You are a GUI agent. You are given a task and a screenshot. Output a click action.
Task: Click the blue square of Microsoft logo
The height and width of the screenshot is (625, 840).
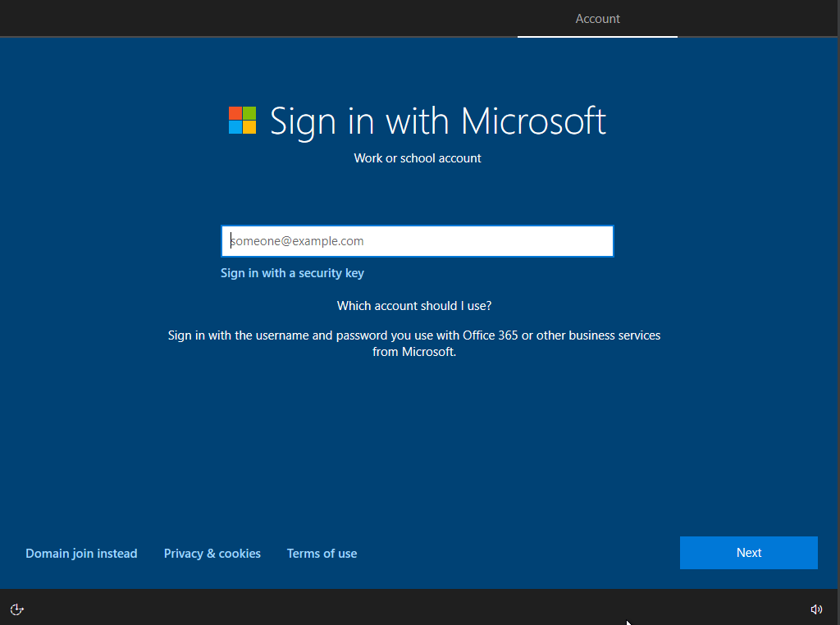[235, 127]
